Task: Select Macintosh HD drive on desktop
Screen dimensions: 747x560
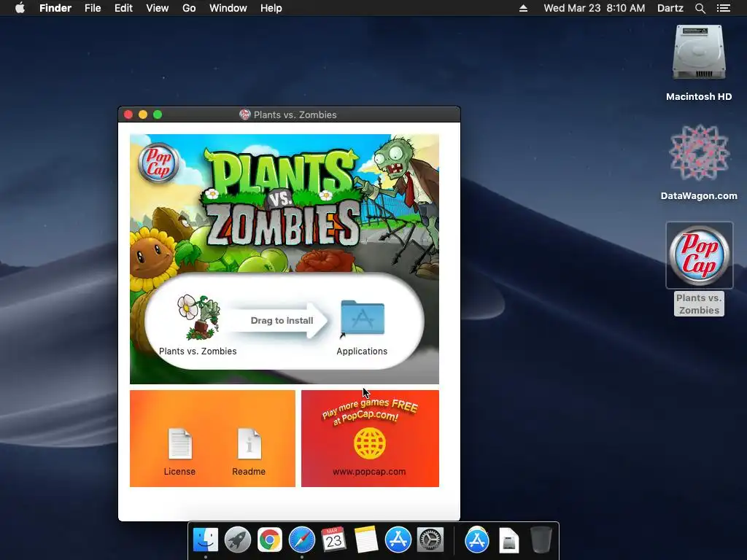Action: [699, 52]
